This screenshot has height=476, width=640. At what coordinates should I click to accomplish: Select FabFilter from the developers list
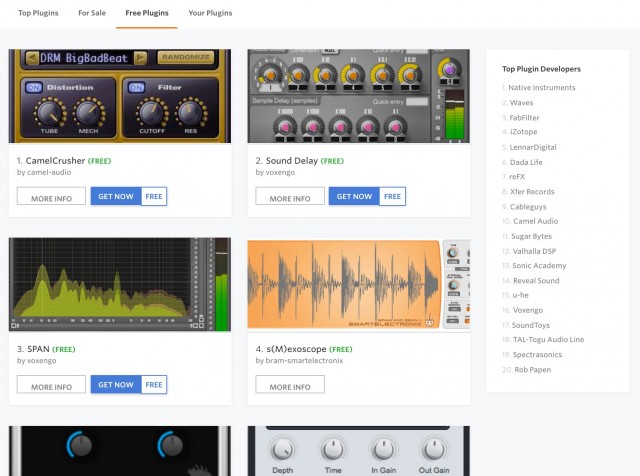524,117
